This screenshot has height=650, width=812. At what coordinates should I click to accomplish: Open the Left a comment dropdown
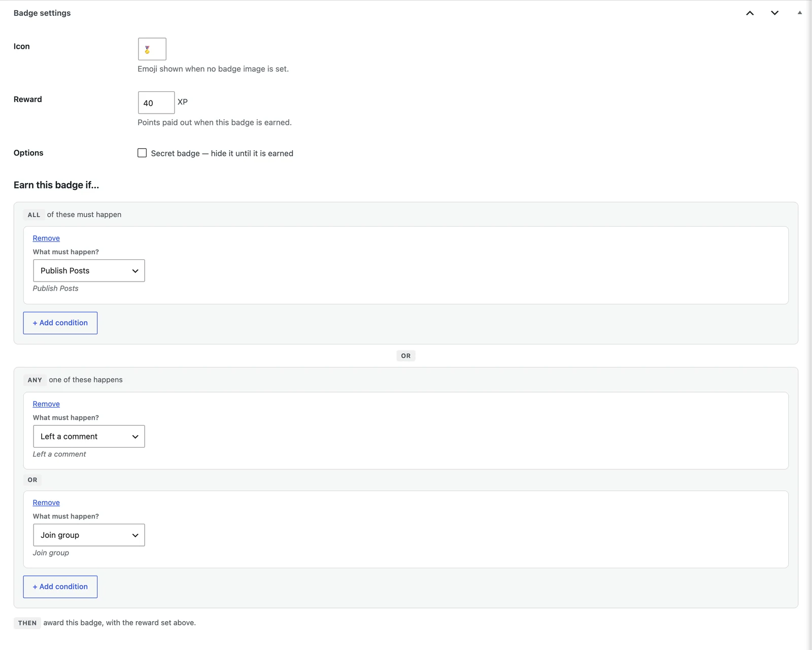coord(89,436)
